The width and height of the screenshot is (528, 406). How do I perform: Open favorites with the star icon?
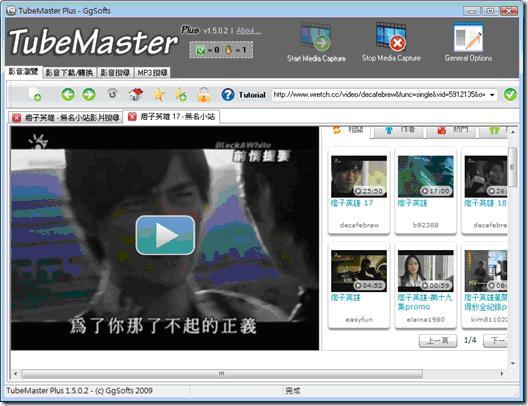tap(159, 95)
